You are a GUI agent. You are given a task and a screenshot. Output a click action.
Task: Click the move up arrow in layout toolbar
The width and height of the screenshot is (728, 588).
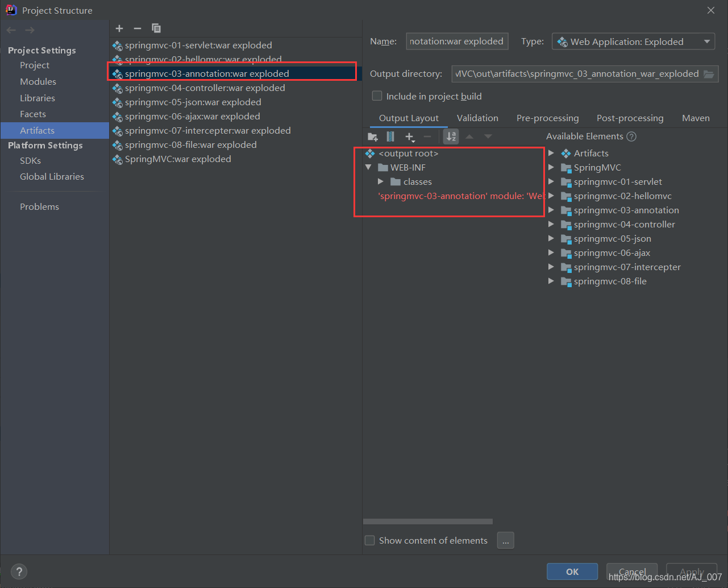tap(469, 136)
